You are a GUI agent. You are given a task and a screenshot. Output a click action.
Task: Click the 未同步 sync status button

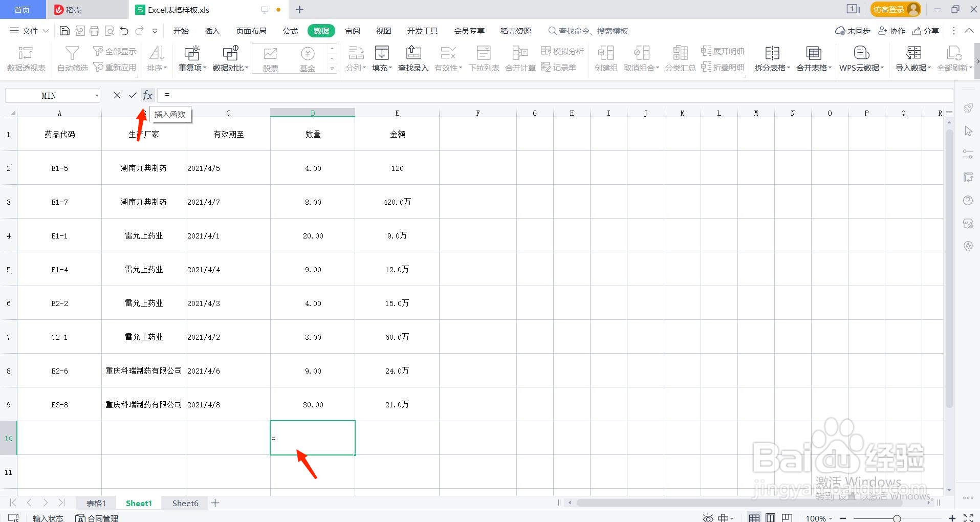point(853,31)
